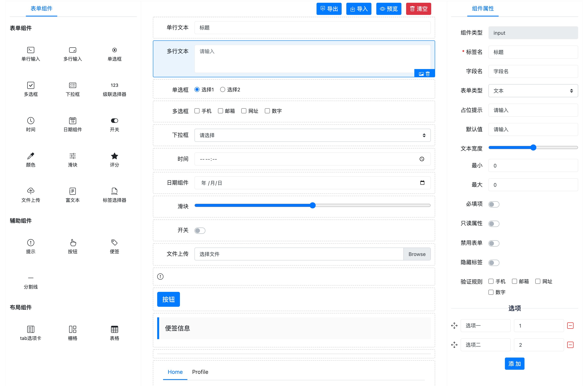The image size is (588, 386).
Task: Toggle the 必填项 switch on
Action: click(494, 205)
